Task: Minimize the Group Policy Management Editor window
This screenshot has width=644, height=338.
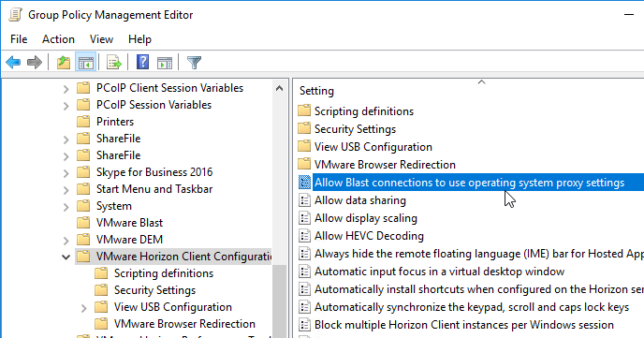Action: pos(629,15)
